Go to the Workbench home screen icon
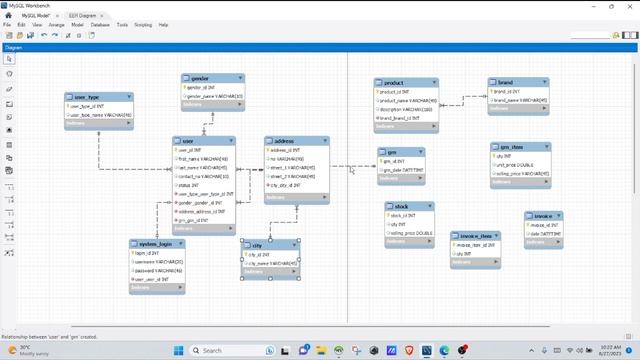Screen dimensions: 640x360 point(8,16)
